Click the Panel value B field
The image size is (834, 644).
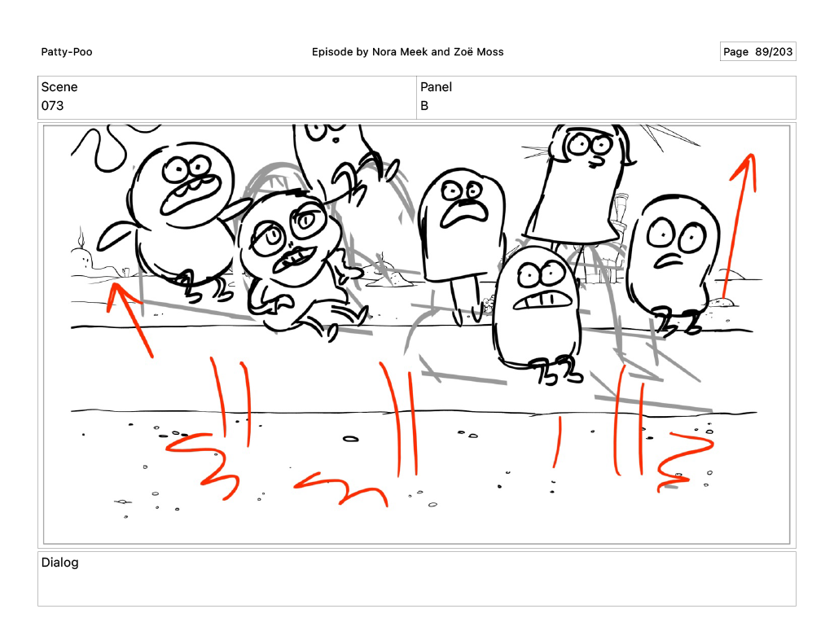coord(424,106)
